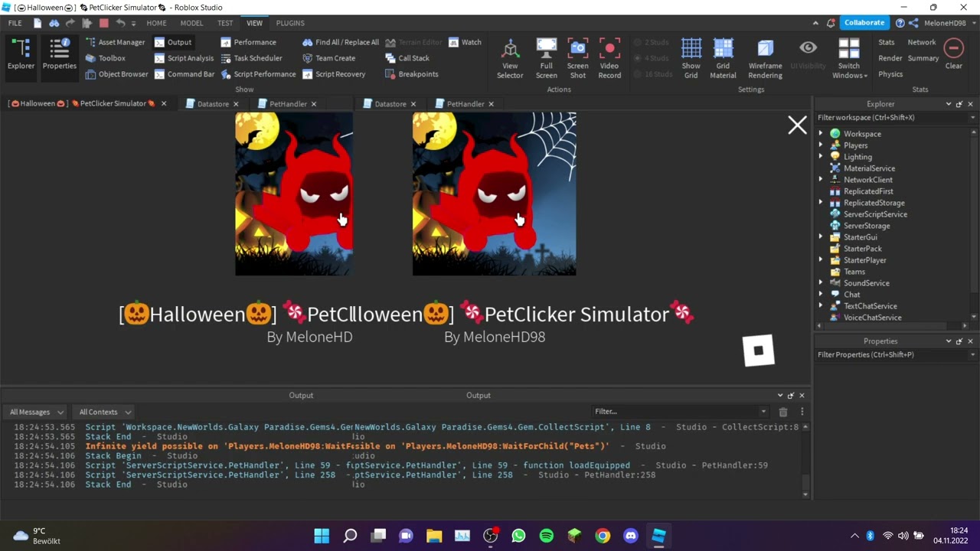980x551 pixels.
Task: Open the Windows Start menu
Action: (x=322, y=536)
